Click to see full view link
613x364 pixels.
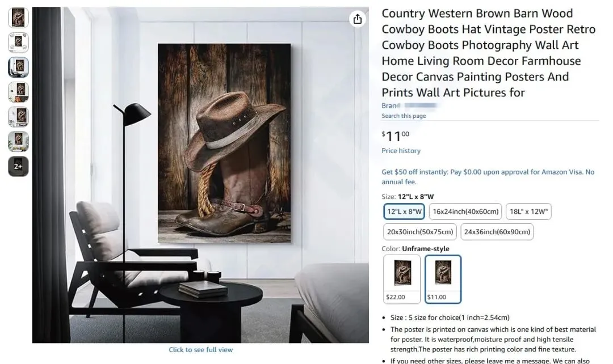[x=200, y=350]
